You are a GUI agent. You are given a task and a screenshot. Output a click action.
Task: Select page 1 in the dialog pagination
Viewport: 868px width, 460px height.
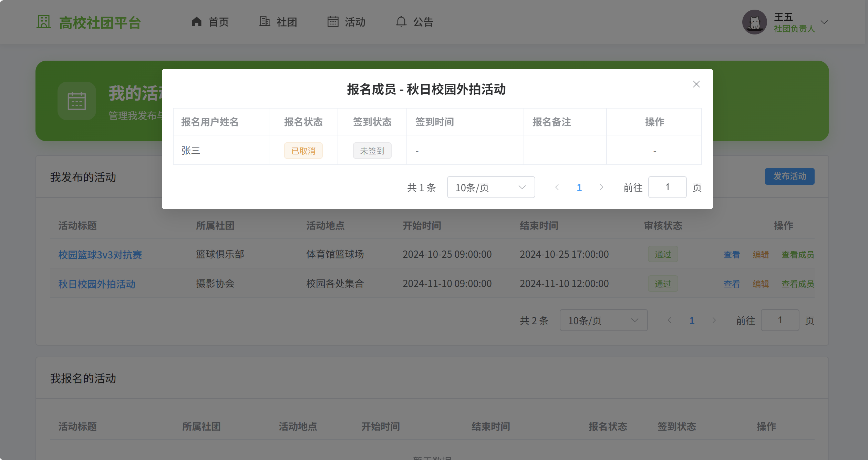tap(579, 187)
